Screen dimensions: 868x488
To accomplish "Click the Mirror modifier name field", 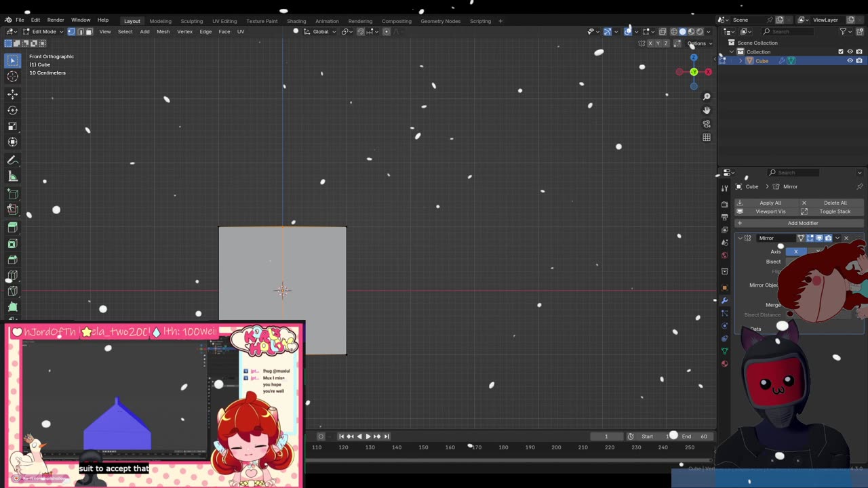I will tap(776, 238).
